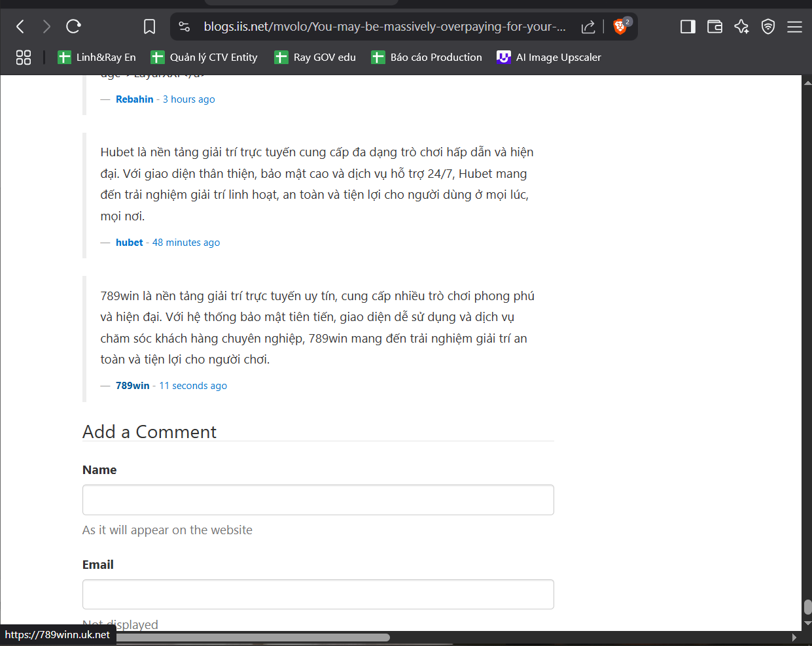Click '48 minutes ago' timestamp
Viewport: 812px width, 646px height.
point(186,243)
